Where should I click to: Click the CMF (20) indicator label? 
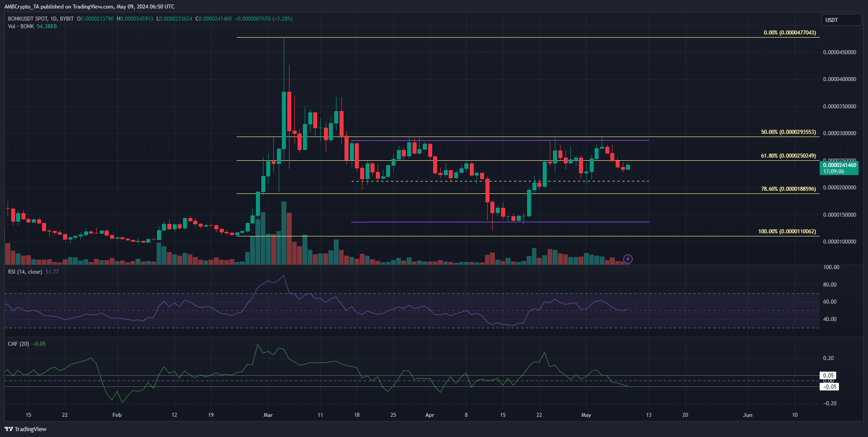point(18,344)
